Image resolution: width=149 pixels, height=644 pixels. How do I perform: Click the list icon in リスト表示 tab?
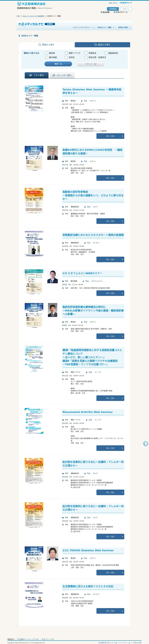tap(30, 75)
